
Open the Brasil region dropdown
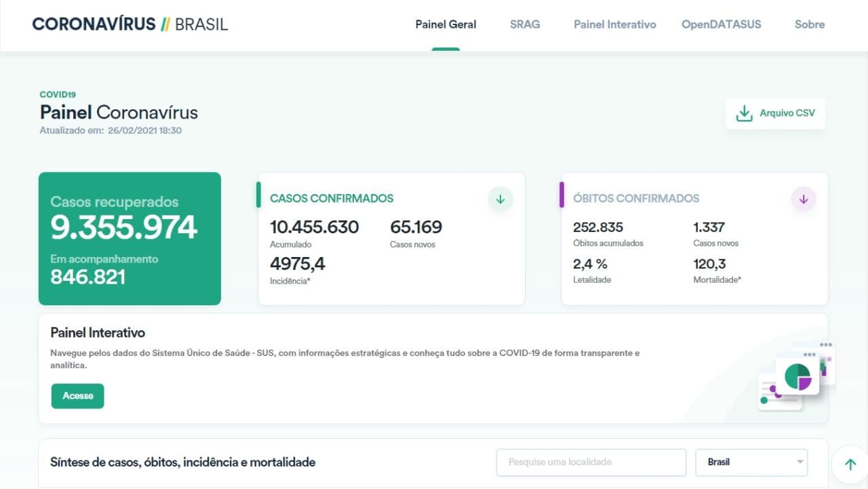click(x=751, y=463)
